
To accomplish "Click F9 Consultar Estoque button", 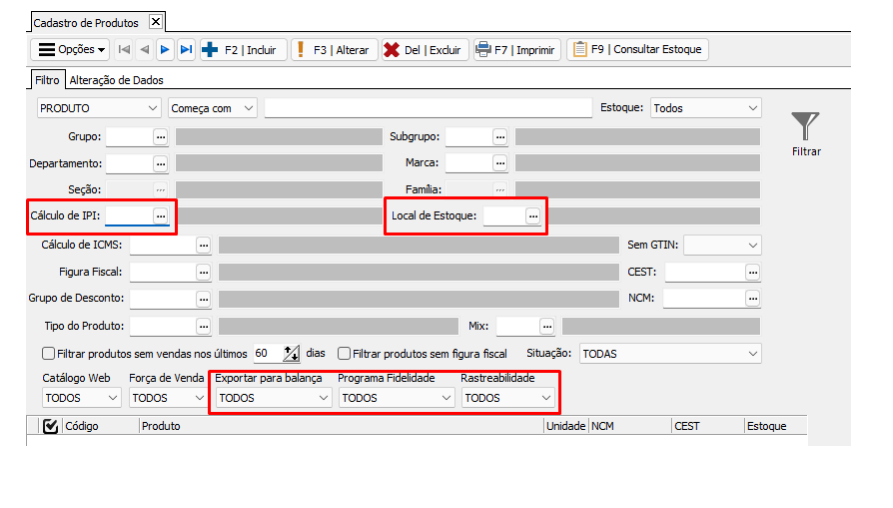I will coord(638,49).
